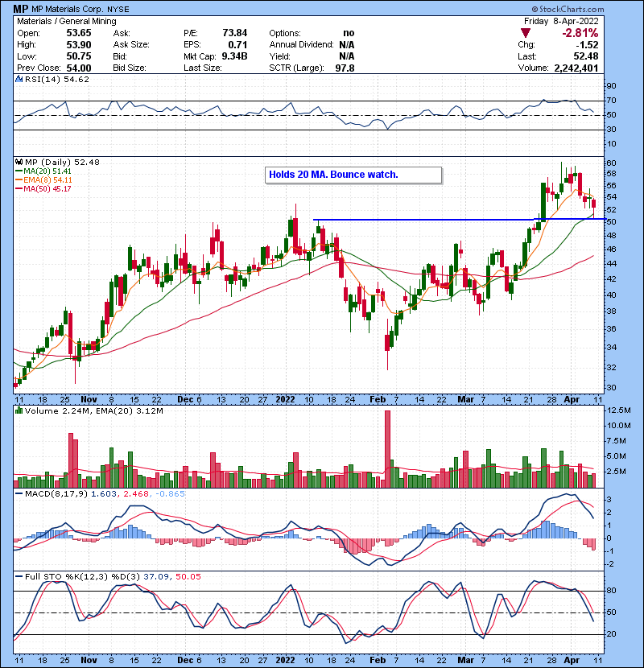Click the 12.5M volume axis label

point(619,410)
